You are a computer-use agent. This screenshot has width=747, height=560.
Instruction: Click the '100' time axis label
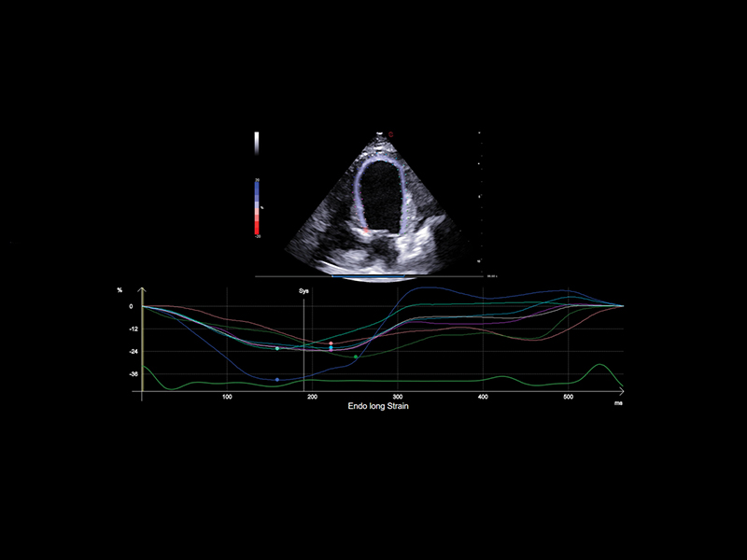(227, 397)
